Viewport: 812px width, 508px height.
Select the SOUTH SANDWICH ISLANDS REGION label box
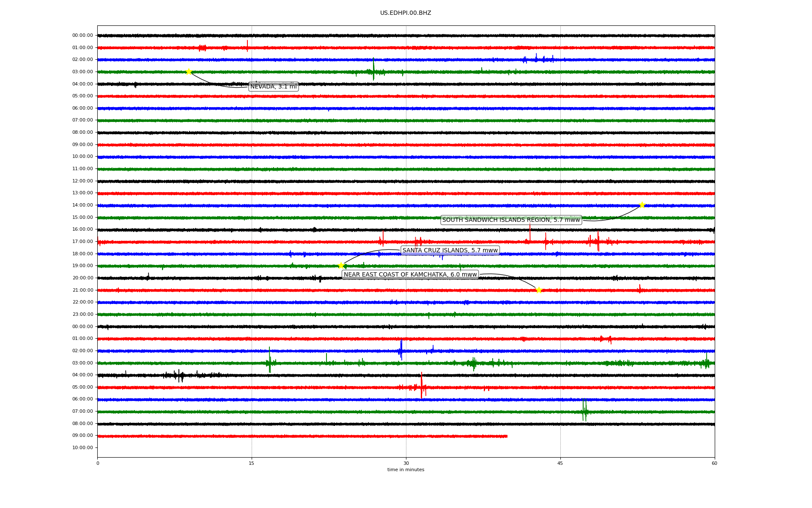tap(511, 220)
